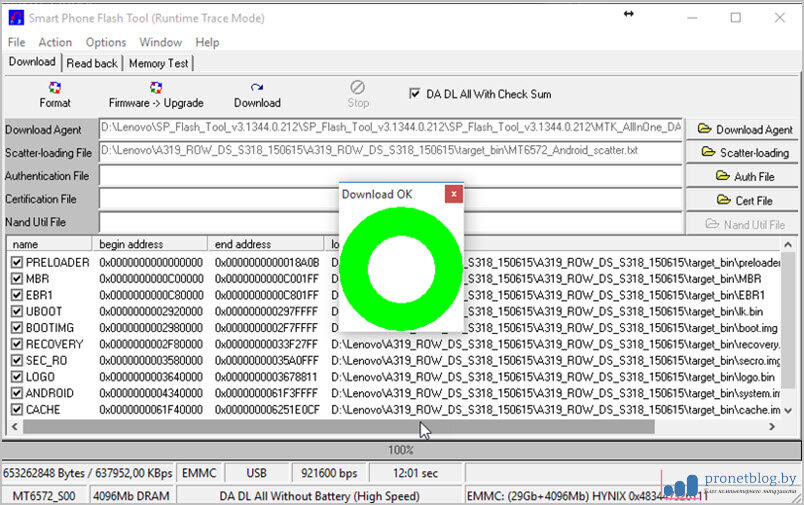Image resolution: width=804 pixels, height=505 pixels.
Task: Click the begin address column header
Action: click(150, 244)
